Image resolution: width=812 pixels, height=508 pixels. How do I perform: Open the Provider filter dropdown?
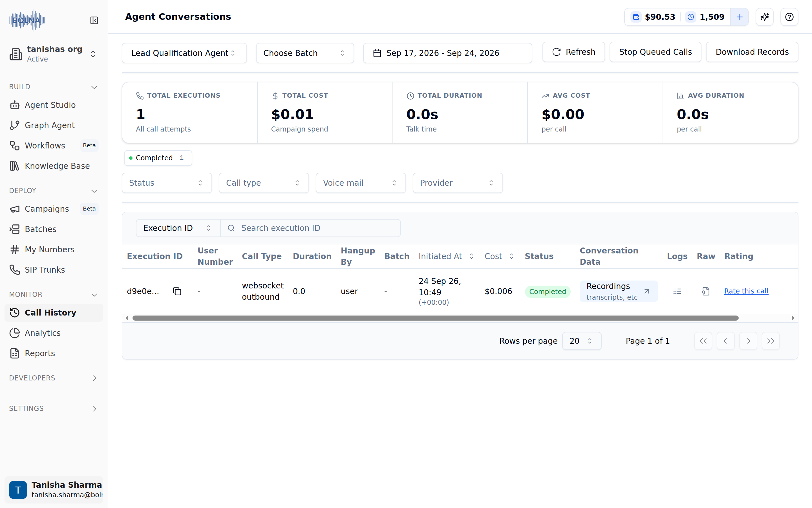pyautogui.click(x=458, y=183)
